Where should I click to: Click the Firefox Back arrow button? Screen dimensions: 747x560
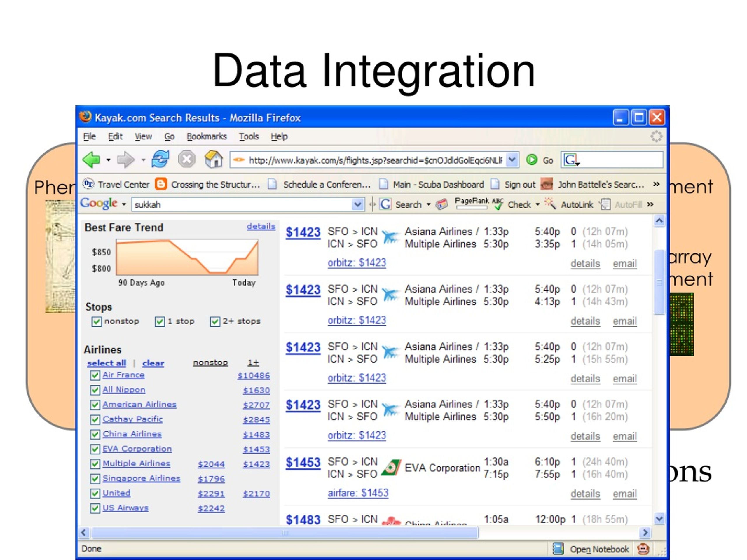(91, 159)
